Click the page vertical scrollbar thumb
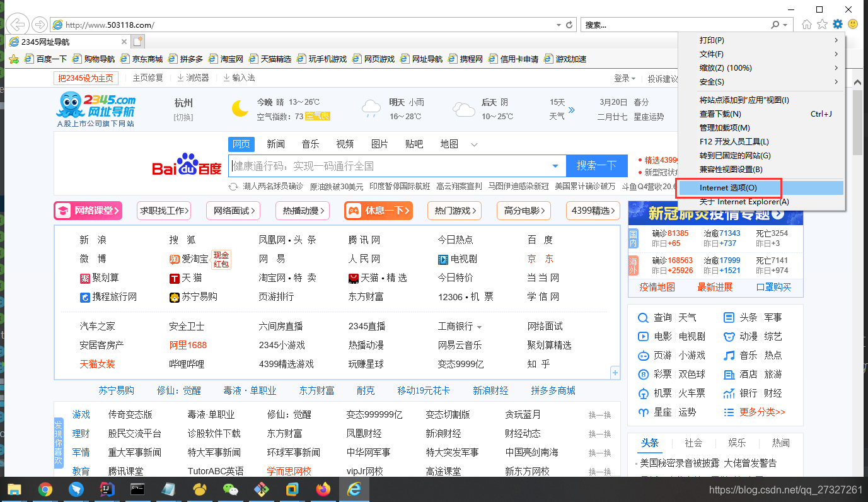The height and width of the screenshot is (502, 868). pyautogui.click(x=857, y=122)
